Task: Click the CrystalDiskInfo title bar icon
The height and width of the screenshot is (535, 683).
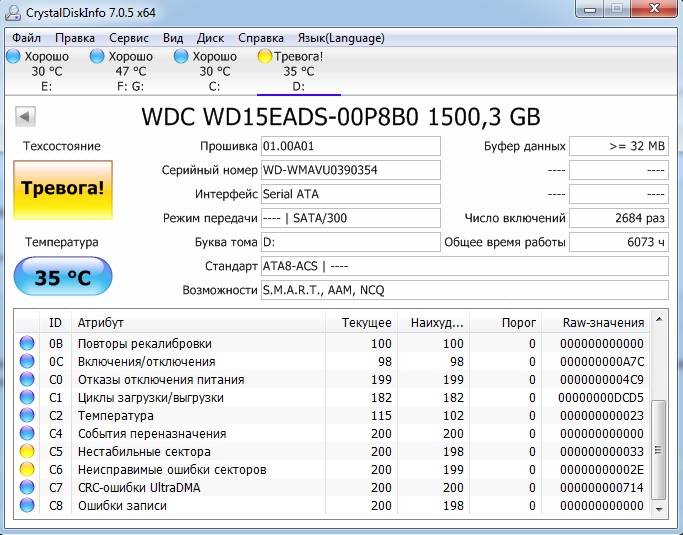Action: pos(13,13)
